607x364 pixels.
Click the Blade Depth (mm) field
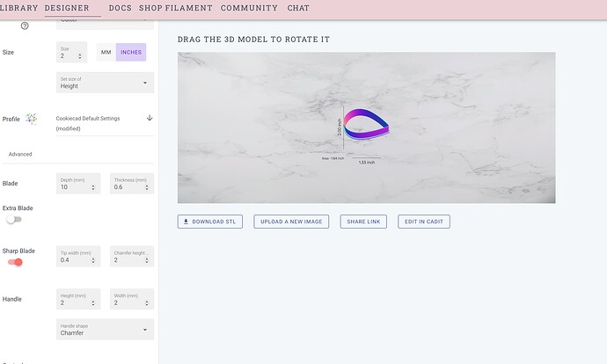pos(78,184)
